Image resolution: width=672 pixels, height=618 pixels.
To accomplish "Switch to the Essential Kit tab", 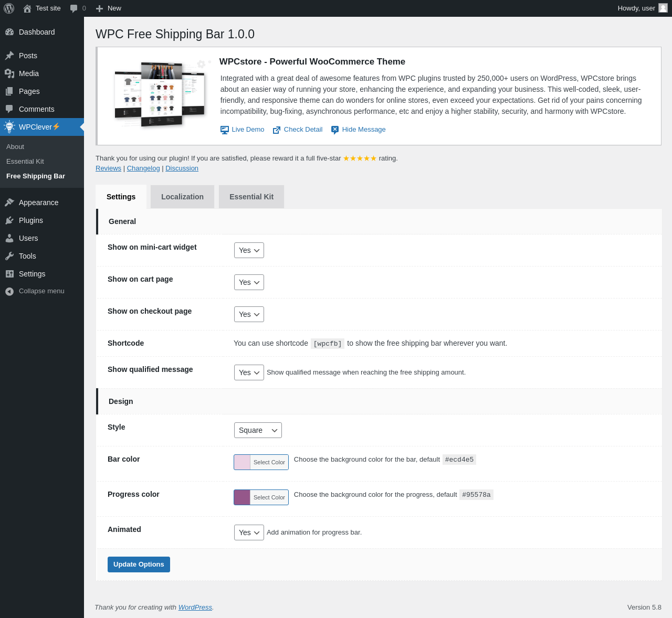I will (x=251, y=197).
